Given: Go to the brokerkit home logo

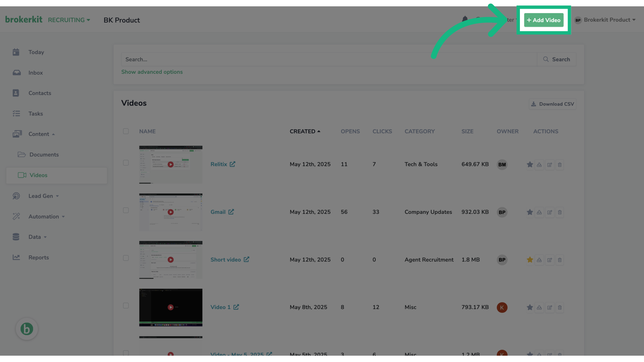Looking at the screenshot, I should pos(24,19).
